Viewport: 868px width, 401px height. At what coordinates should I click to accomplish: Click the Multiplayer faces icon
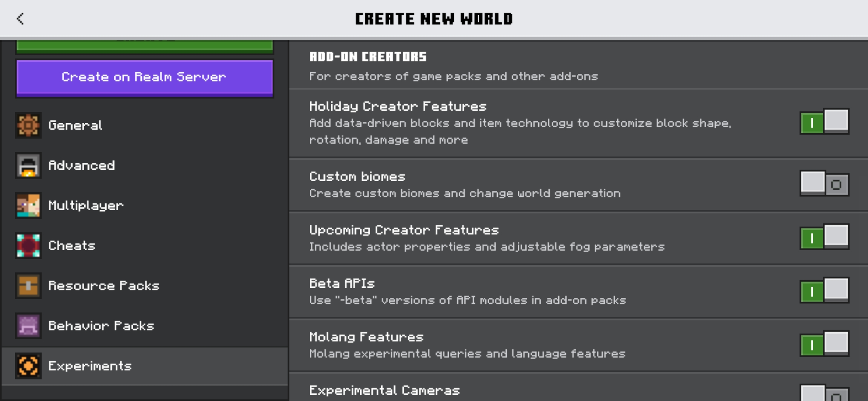(28, 205)
